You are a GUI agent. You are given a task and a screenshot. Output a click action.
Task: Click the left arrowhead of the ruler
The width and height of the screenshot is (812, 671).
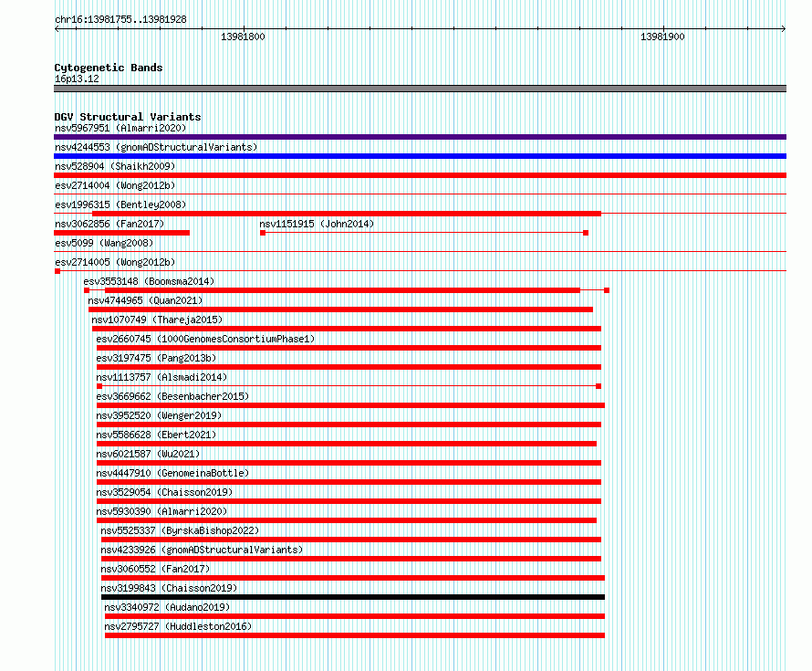57,29
